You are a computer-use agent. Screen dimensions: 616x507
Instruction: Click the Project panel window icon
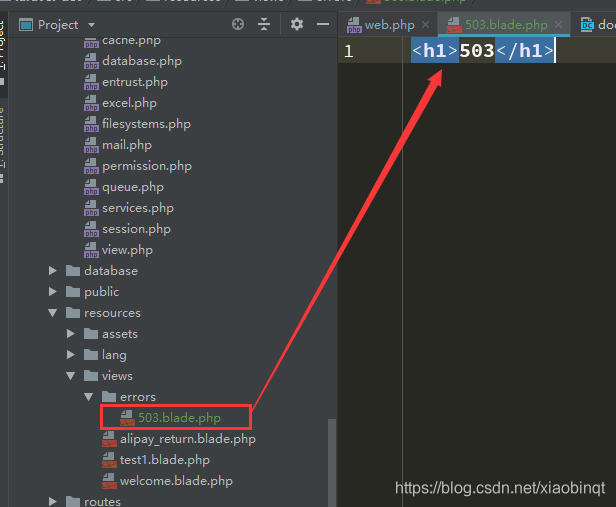coord(26,25)
